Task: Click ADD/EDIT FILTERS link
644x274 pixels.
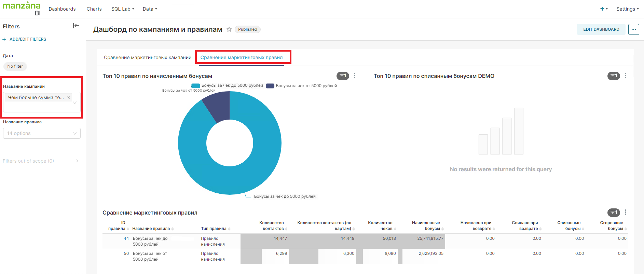Action: coord(28,39)
